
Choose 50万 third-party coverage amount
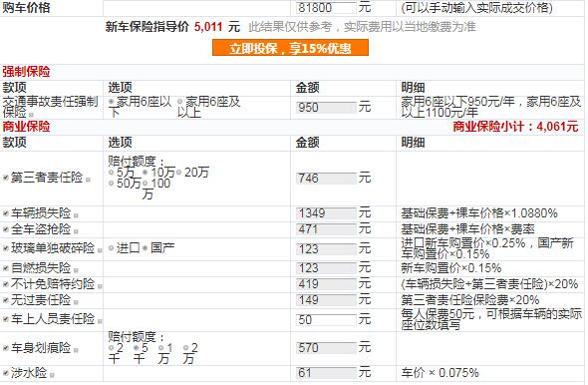click(111, 184)
